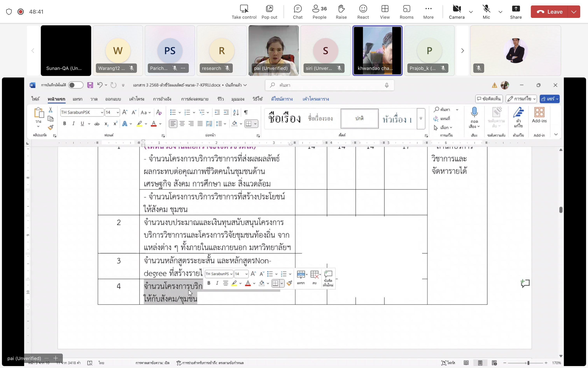The image size is (588, 368).
Task: Undo the last action in Word
Action: pos(100,85)
